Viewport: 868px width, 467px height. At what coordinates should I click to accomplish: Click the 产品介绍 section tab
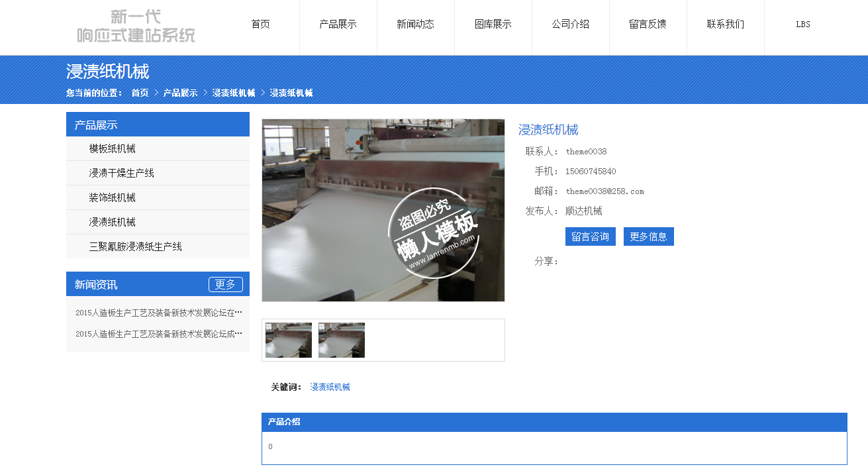tap(284, 422)
